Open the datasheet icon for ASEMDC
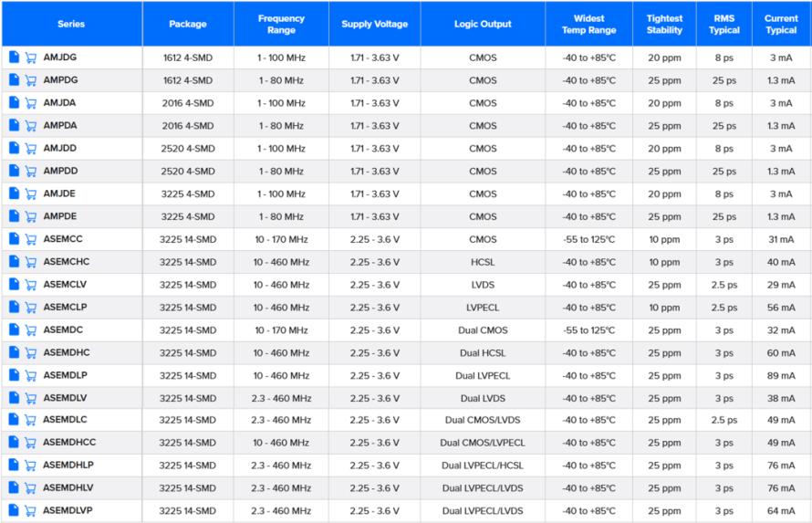The image size is (812, 523). [x=14, y=329]
